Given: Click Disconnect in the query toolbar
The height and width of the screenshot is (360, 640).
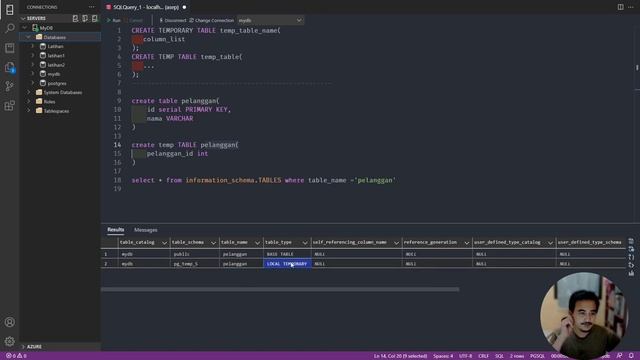Looking at the screenshot, I should (173, 20).
